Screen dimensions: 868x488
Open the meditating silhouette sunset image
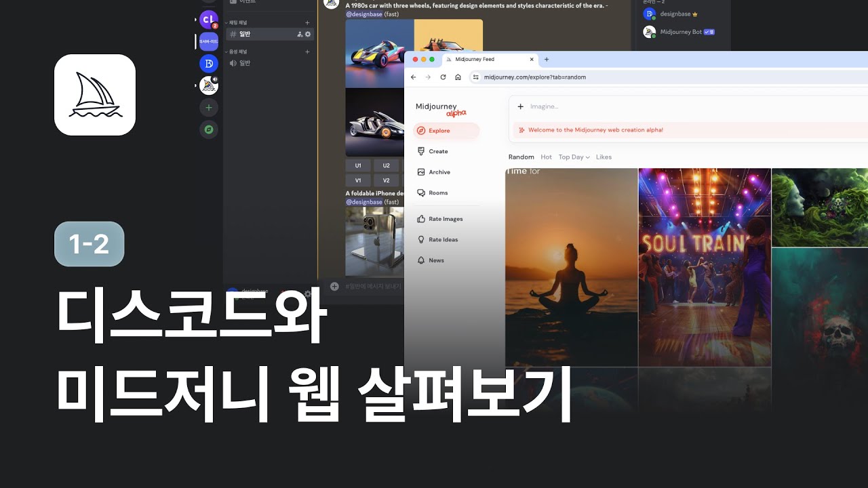click(x=572, y=267)
